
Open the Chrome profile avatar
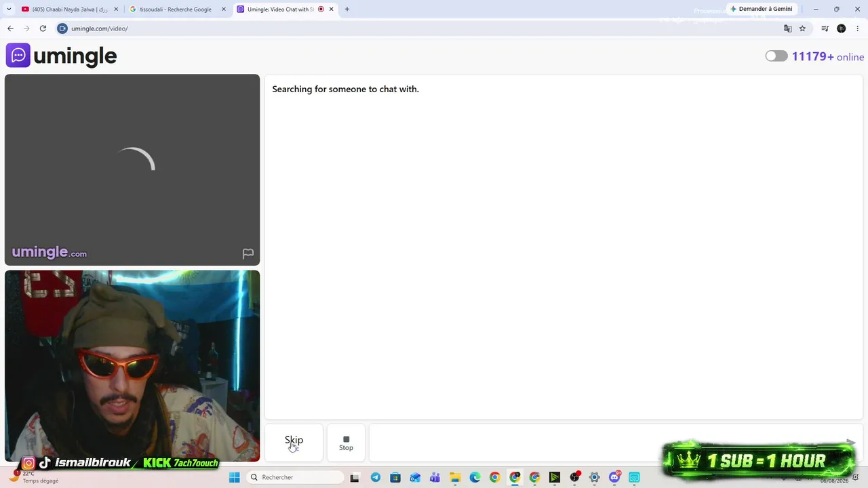coord(842,28)
